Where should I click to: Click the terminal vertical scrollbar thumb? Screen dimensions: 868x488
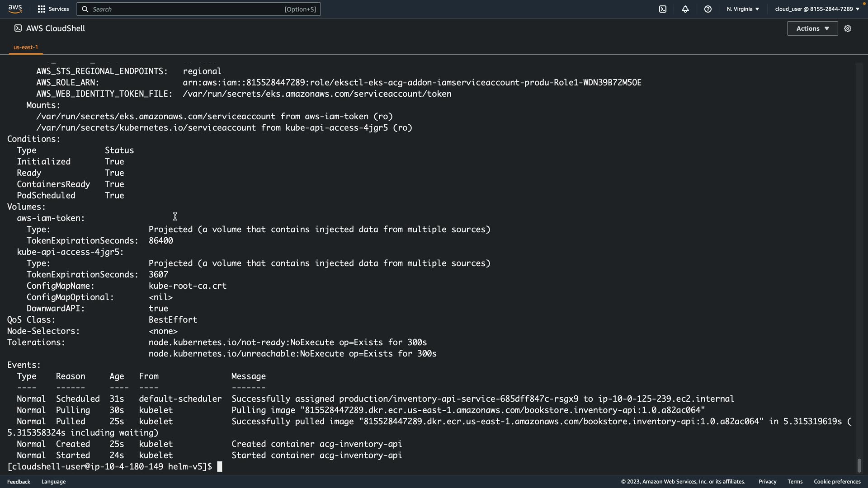coord(859,465)
